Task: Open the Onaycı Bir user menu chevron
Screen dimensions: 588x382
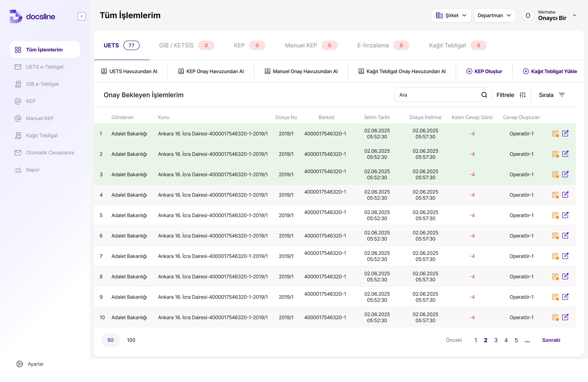Action: pos(574,15)
